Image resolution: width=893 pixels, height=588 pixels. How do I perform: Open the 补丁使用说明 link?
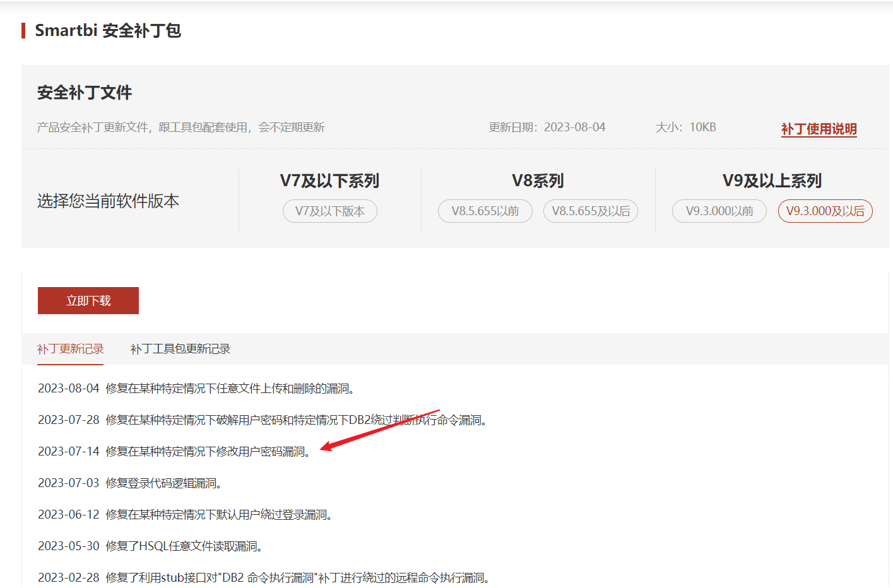(x=819, y=129)
